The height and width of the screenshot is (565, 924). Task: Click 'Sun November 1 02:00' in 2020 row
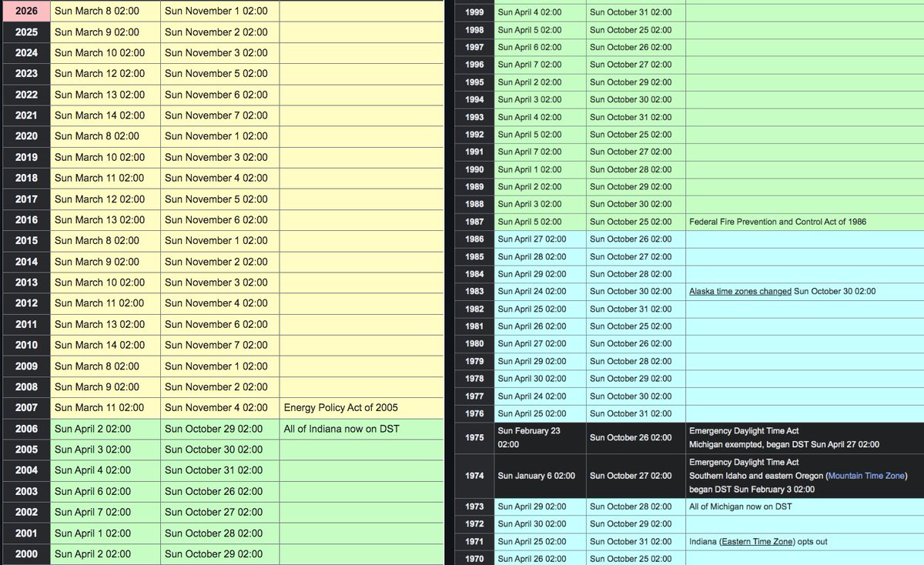coord(216,136)
